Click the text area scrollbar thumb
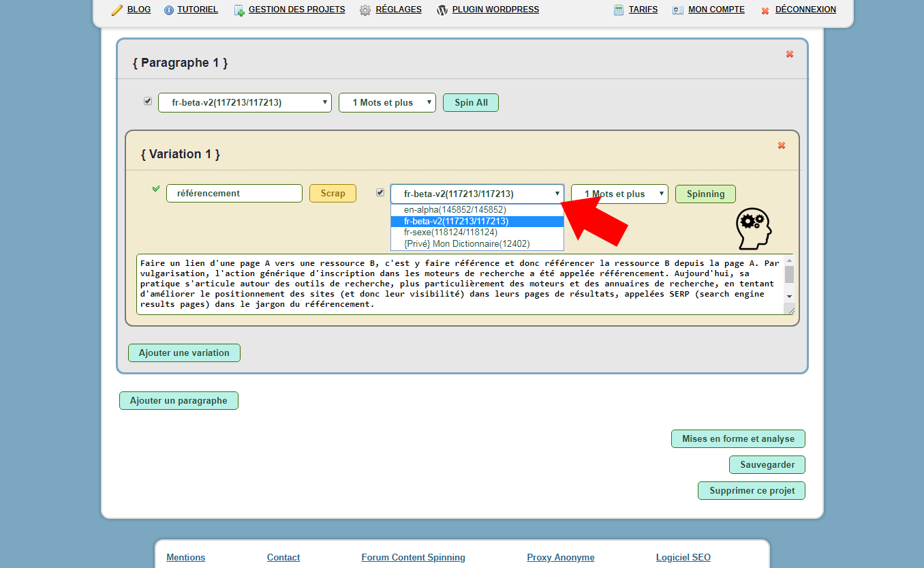 [789, 273]
